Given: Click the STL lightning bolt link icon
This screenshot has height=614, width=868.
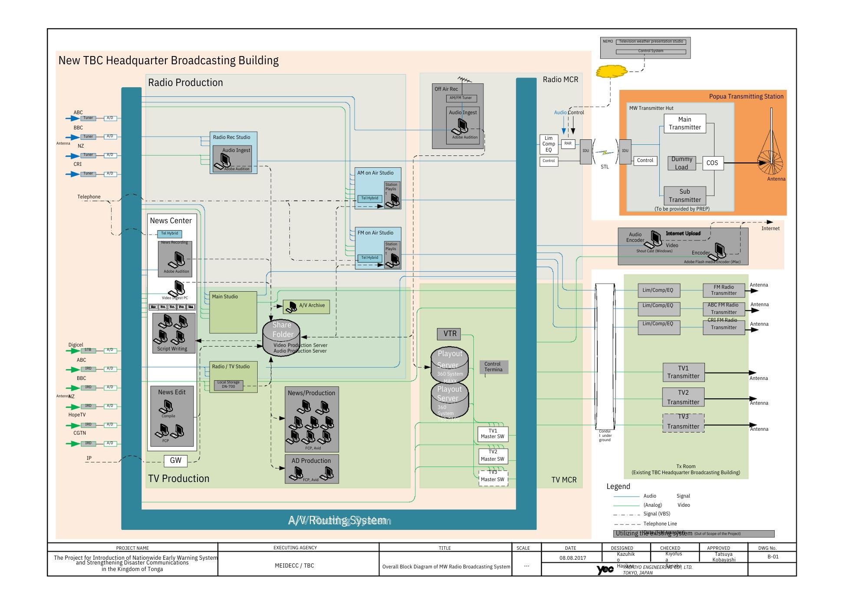Looking at the screenshot, I should [605, 152].
